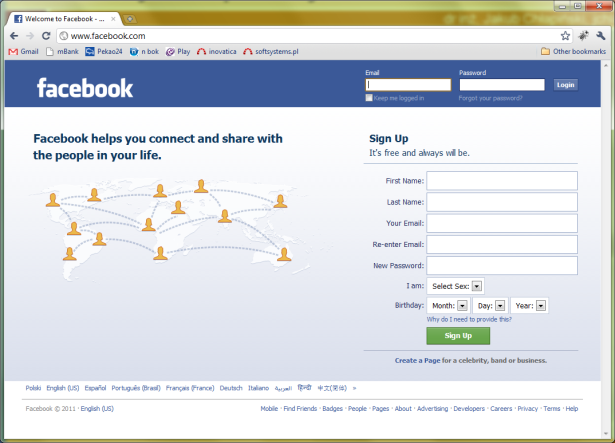Focus the login Email field
The width and height of the screenshot is (615, 443).
(408, 85)
